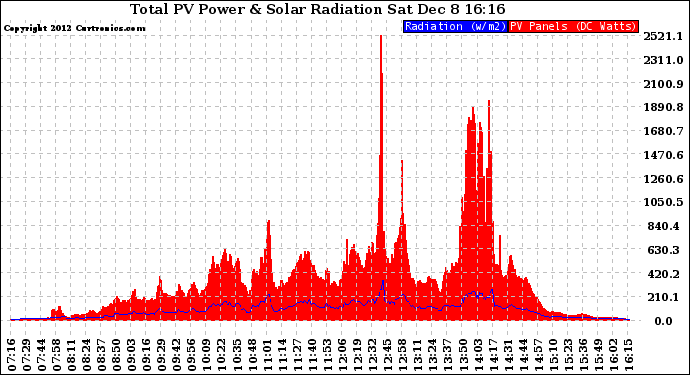Click the x-axis time label 07:58
Screen dimensions: 690x375
point(57,354)
